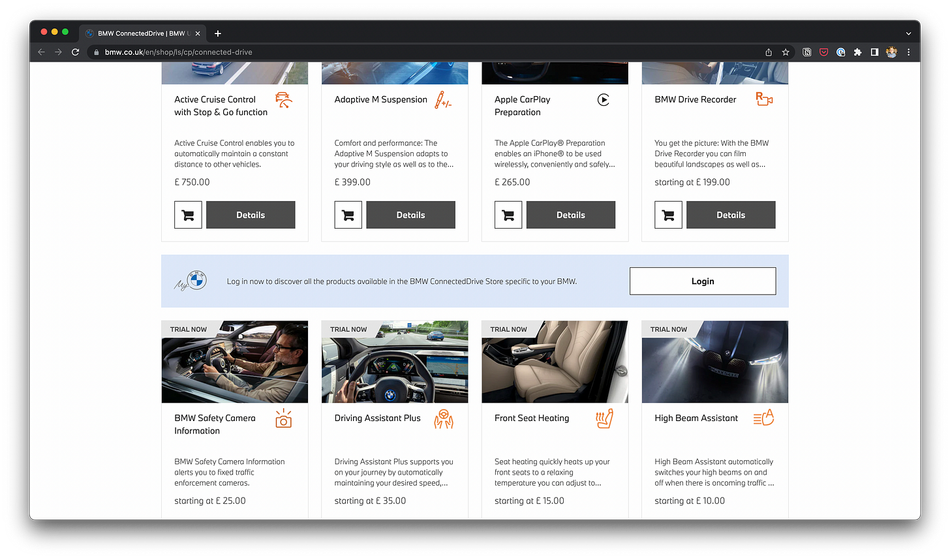The width and height of the screenshot is (950, 559).
Task: Open the High Beam Assistant image
Action: click(715, 362)
